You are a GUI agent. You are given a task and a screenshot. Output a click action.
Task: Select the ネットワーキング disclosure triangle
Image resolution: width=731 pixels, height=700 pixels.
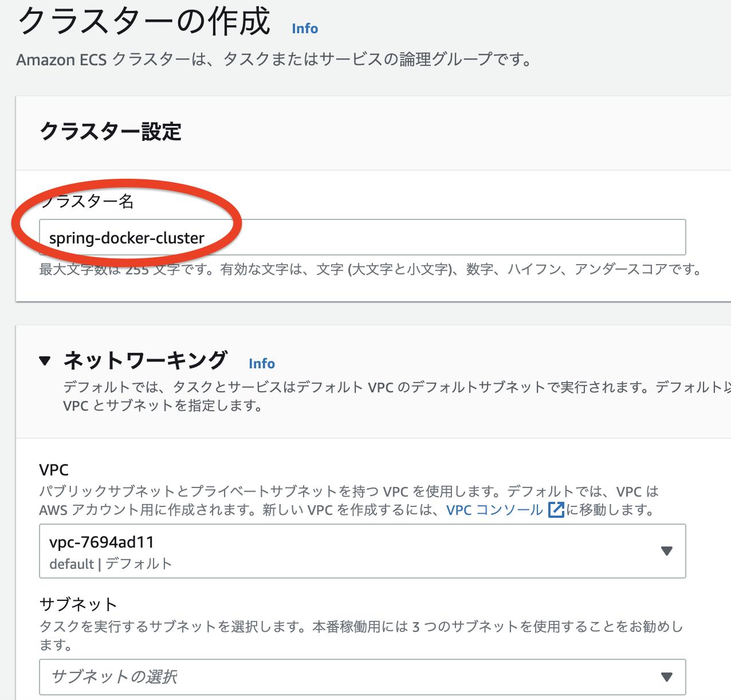(45, 361)
